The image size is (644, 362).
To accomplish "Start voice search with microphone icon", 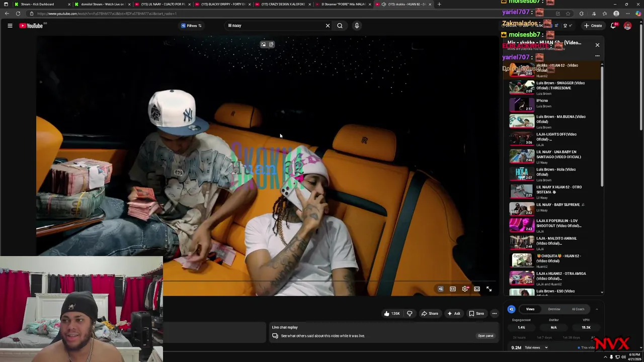I will (357, 26).
